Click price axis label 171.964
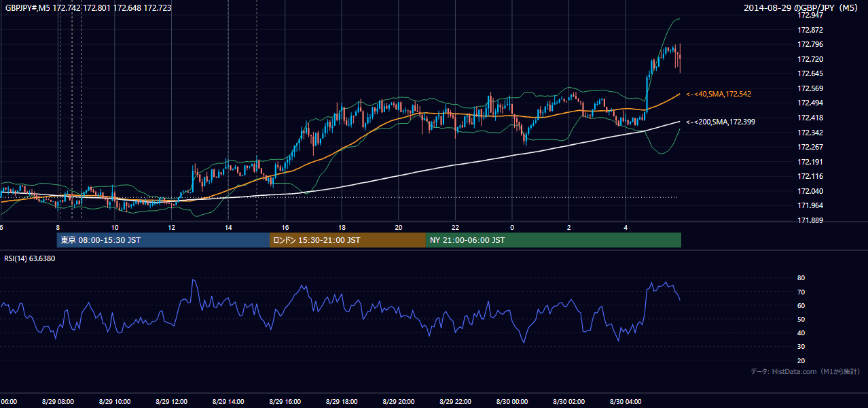This screenshot has width=868, height=408. point(810,205)
